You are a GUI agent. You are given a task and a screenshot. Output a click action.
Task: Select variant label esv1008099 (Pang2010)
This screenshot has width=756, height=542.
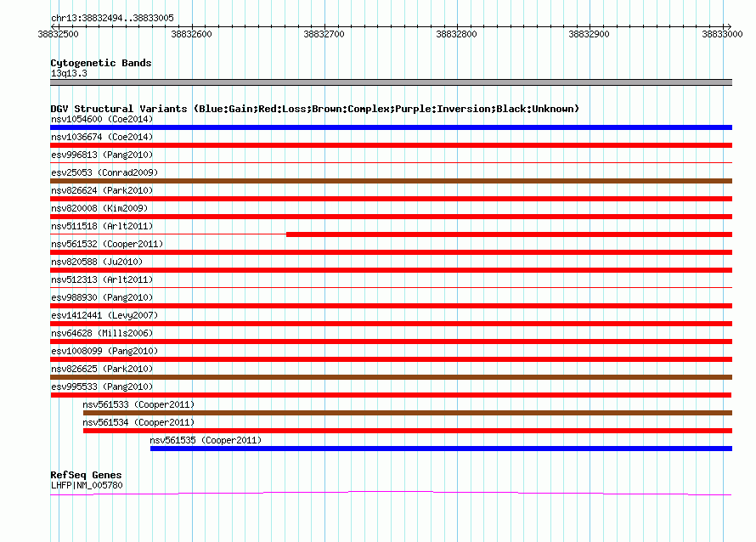104,351
